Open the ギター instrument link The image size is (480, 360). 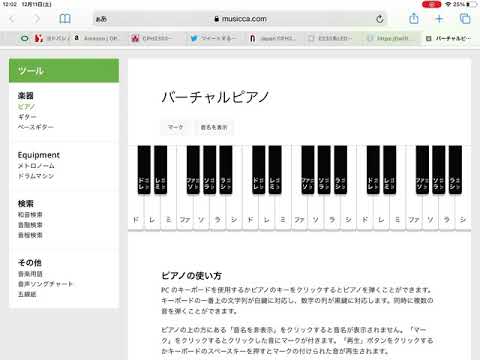27,117
